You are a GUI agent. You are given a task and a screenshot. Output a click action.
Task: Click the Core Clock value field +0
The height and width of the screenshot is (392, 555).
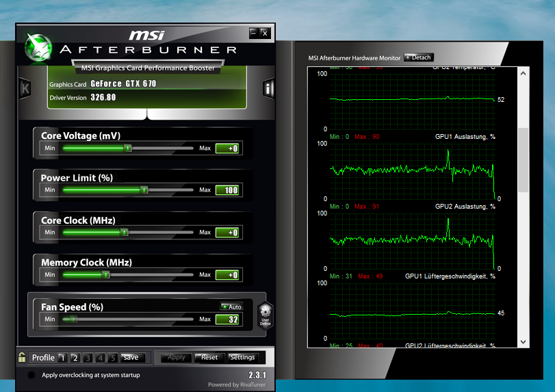pos(227,233)
